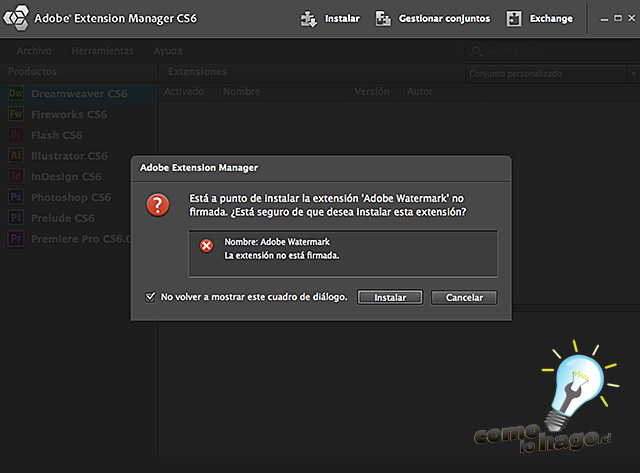Select Flash CS6 in Productos list
The image size is (640, 473).
tap(79, 135)
